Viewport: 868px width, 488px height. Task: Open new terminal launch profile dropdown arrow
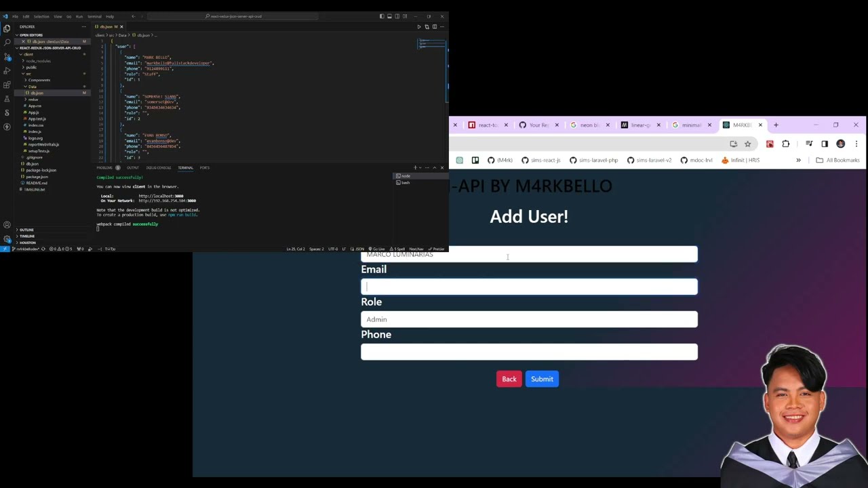(x=419, y=167)
